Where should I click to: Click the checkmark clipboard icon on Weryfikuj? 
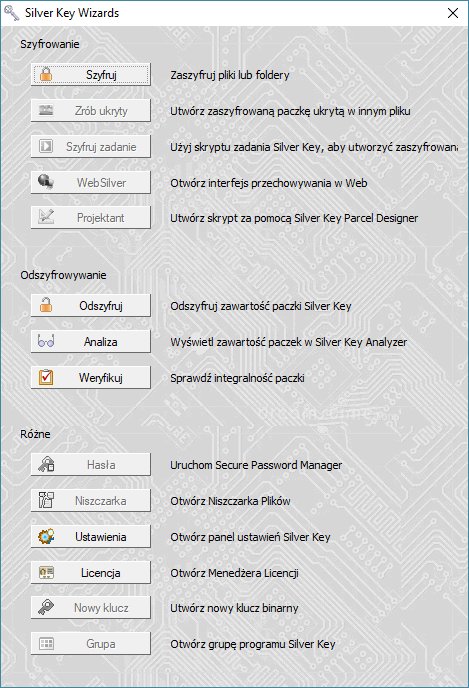(46, 377)
